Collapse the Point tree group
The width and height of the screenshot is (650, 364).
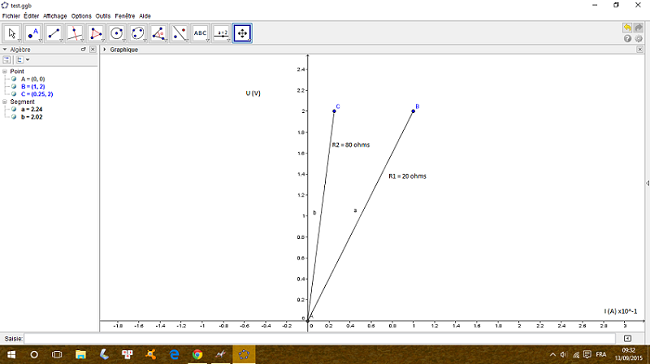(5, 71)
